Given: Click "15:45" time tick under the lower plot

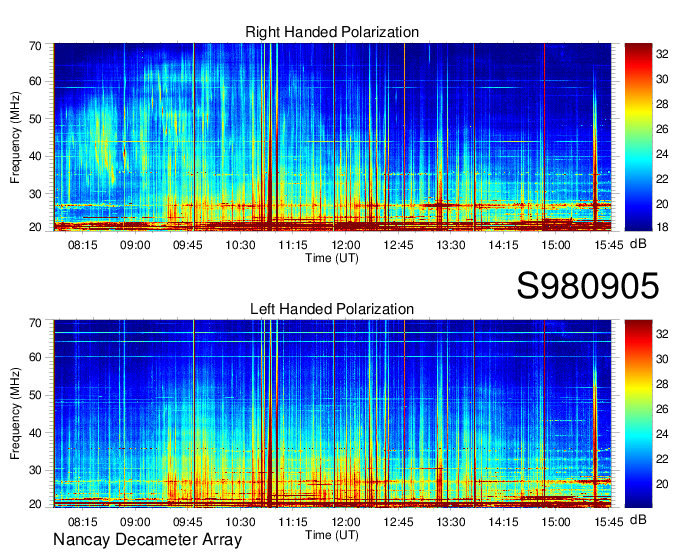Looking at the screenshot, I should coord(608,522).
